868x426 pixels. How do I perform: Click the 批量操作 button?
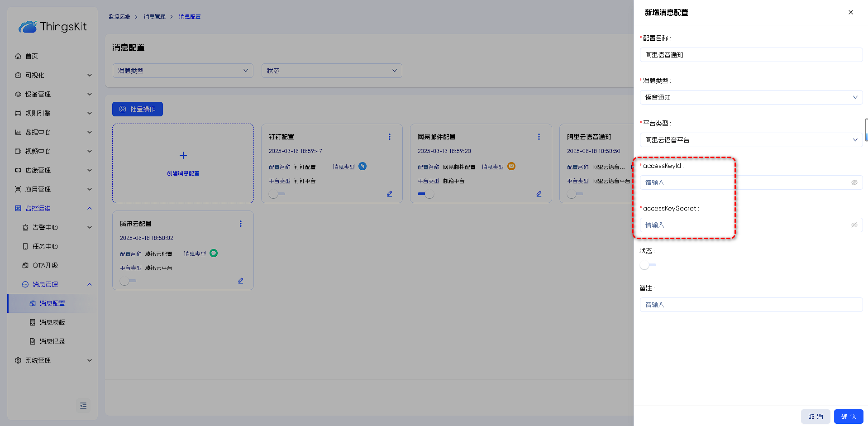click(138, 109)
